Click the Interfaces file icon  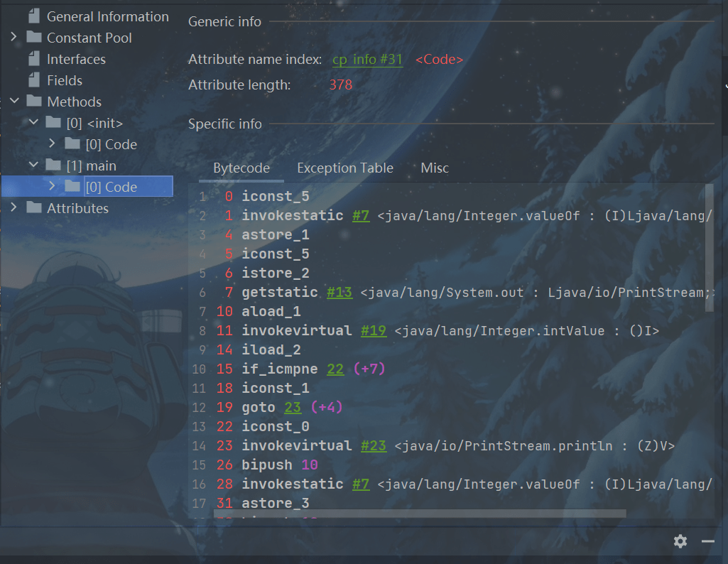pyautogui.click(x=34, y=59)
